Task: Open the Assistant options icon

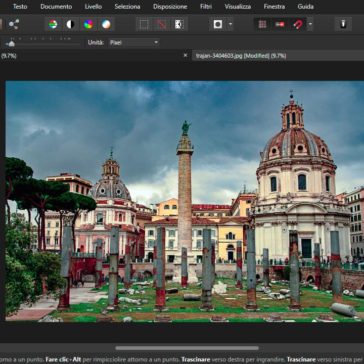Action: coord(343,24)
